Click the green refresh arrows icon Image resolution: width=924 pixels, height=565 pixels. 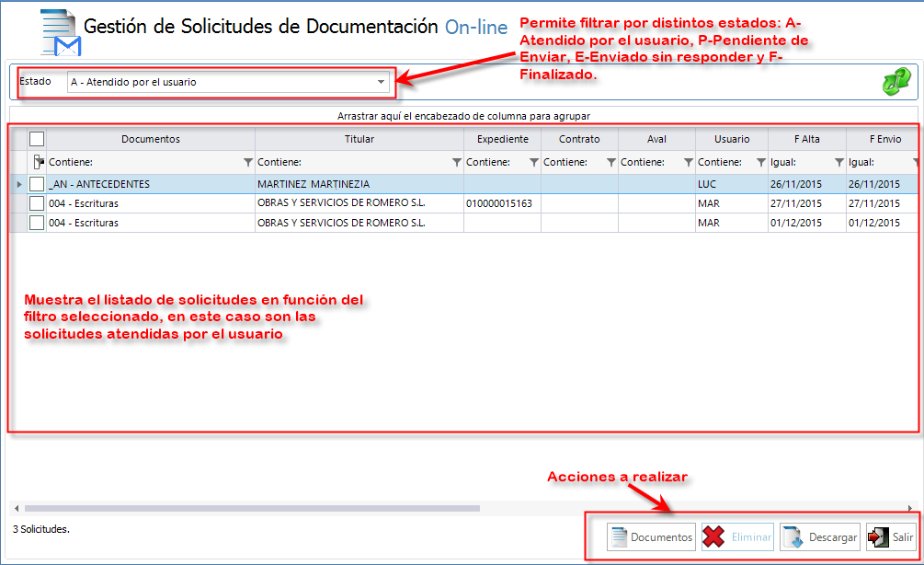pyautogui.click(x=896, y=82)
